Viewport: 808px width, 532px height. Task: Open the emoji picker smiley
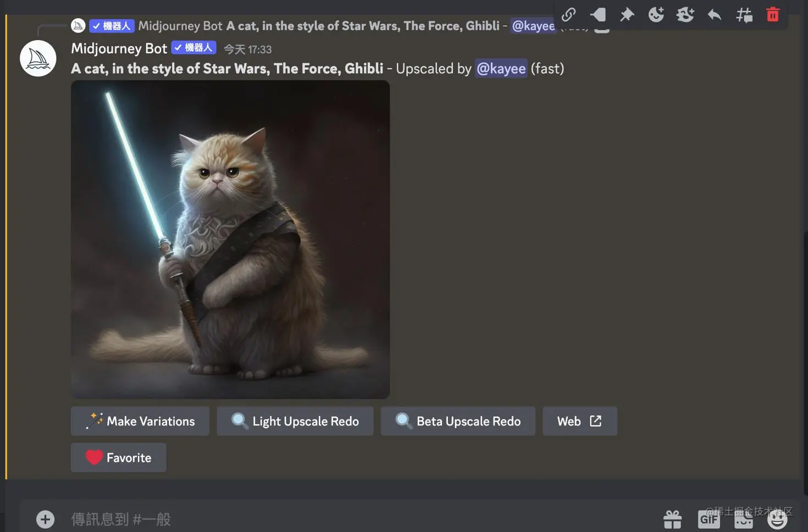(777, 519)
